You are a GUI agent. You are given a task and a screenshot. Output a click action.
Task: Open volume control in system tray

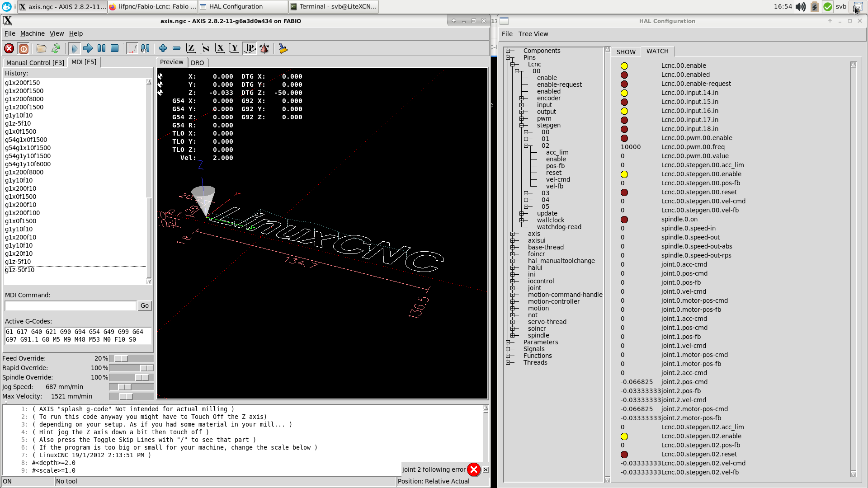[x=801, y=7]
